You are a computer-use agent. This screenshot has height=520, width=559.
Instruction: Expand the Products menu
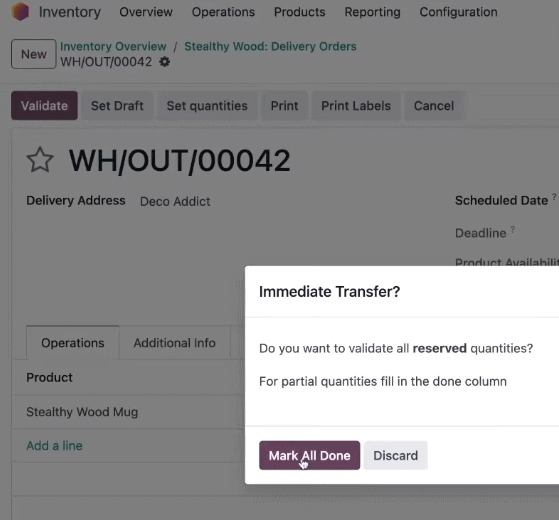299,12
